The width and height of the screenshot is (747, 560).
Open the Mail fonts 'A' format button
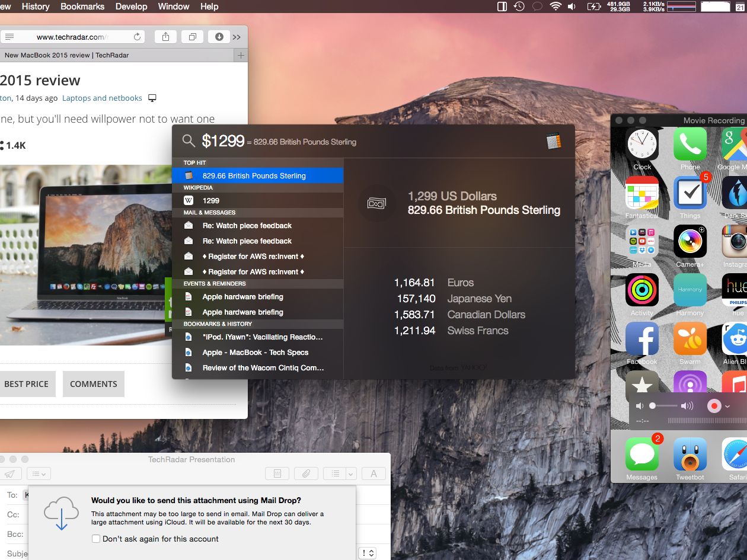click(x=373, y=473)
